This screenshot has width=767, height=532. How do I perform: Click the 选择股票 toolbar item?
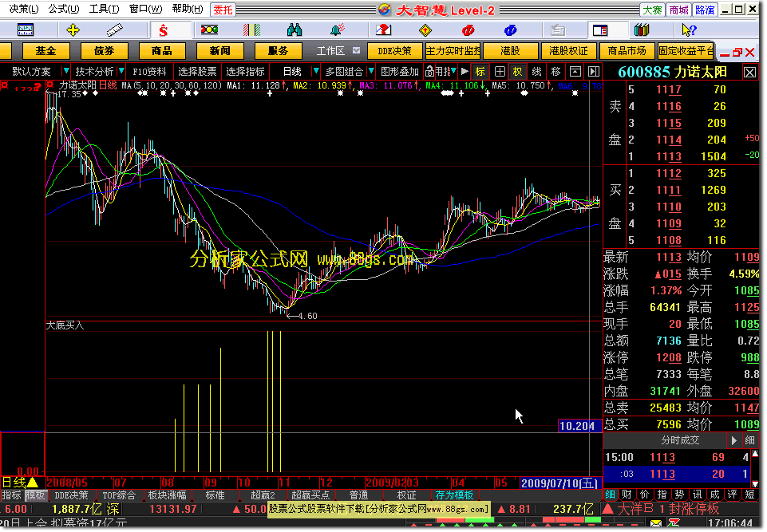(x=197, y=72)
